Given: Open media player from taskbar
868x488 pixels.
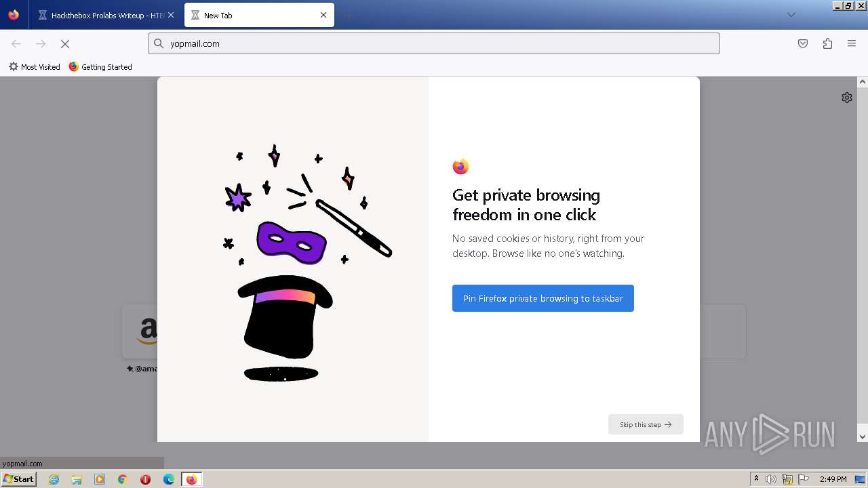Looking at the screenshot, I should click(x=100, y=479).
